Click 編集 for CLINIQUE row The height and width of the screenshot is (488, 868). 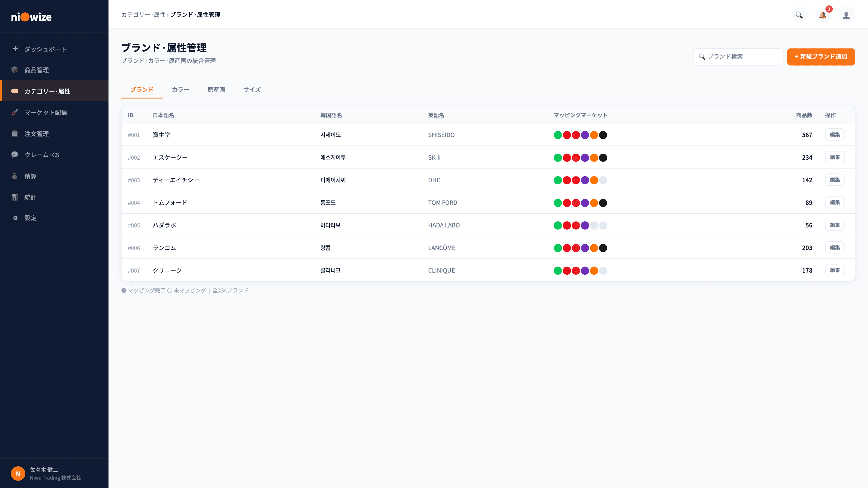835,270
